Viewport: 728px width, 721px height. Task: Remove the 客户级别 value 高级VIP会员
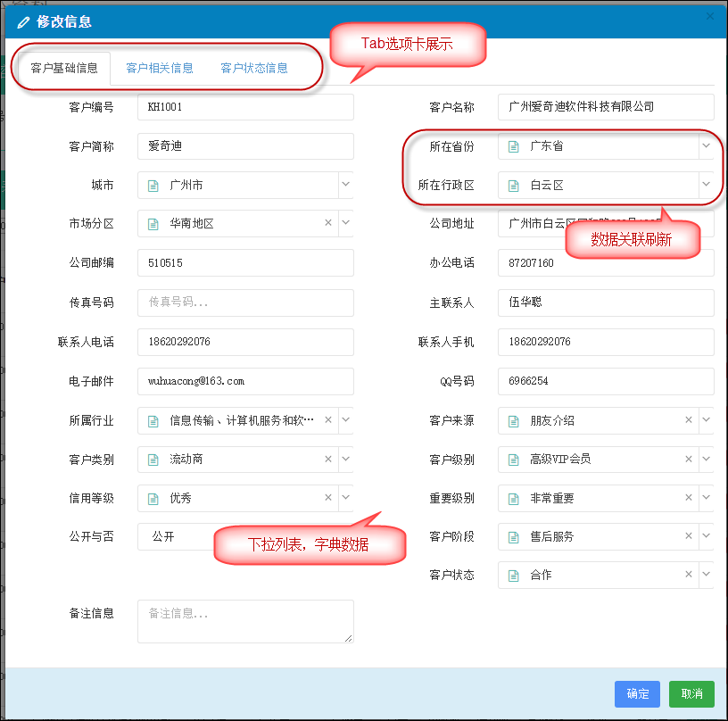tap(689, 460)
